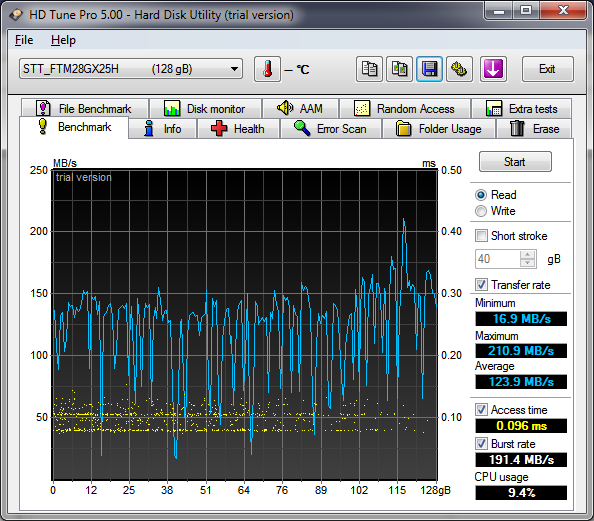The width and height of the screenshot is (594, 521).
Task: Click the Exit button
Action: pos(547,69)
